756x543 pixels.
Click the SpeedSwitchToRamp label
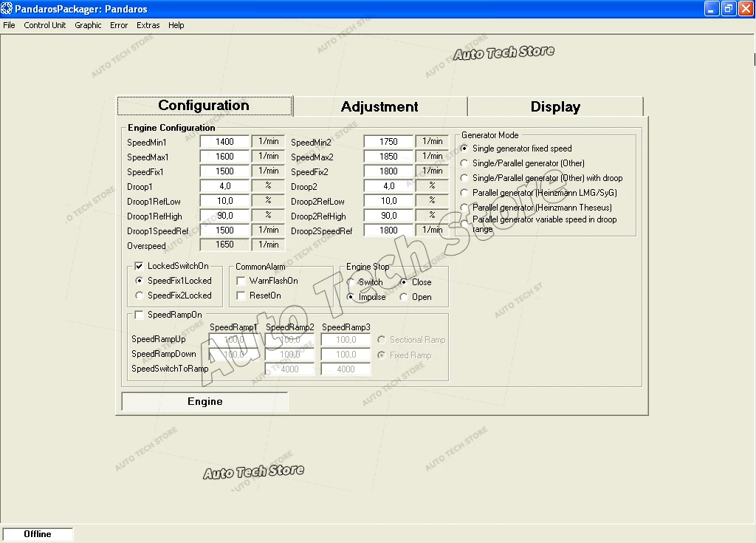[x=170, y=369]
